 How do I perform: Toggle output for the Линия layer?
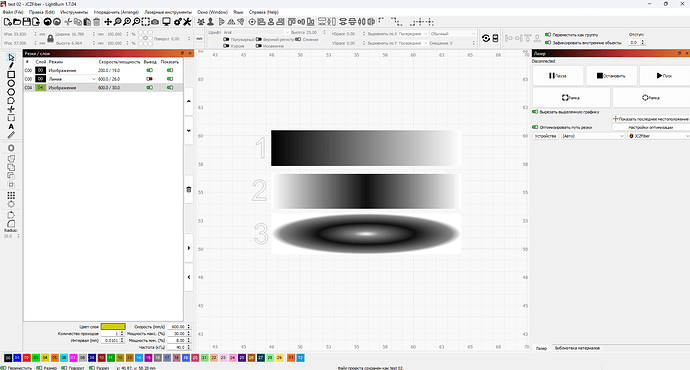(x=150, y=79)
